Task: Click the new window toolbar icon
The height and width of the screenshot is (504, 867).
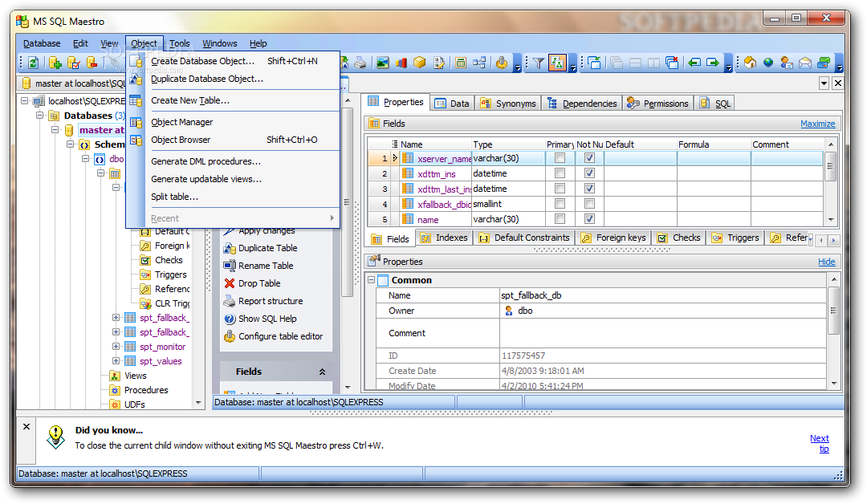Action: coord(594,63)
